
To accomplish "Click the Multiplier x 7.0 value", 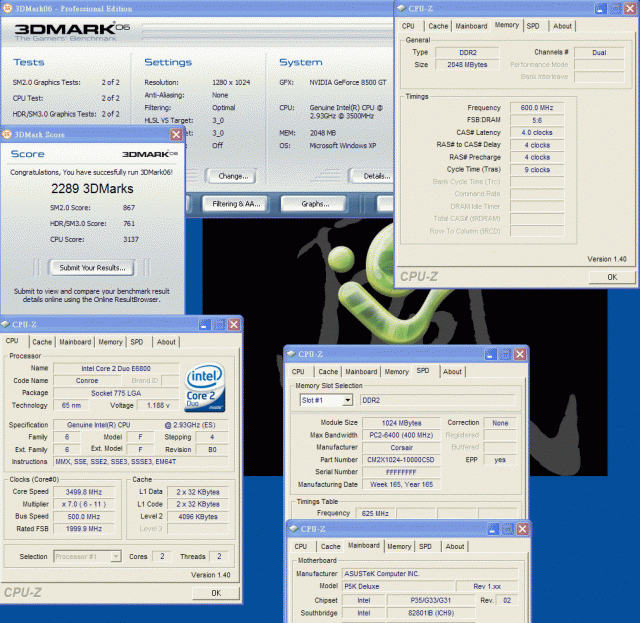I will click(84, 504).
